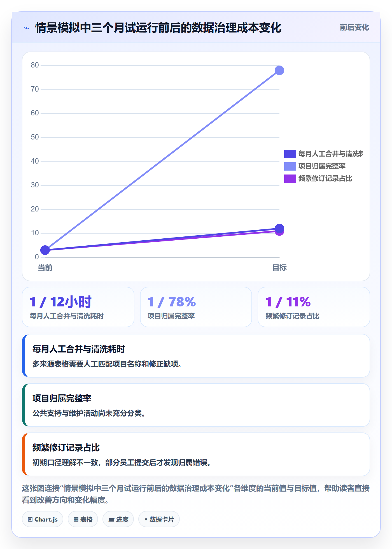Click the y-axis label 80

35,65
